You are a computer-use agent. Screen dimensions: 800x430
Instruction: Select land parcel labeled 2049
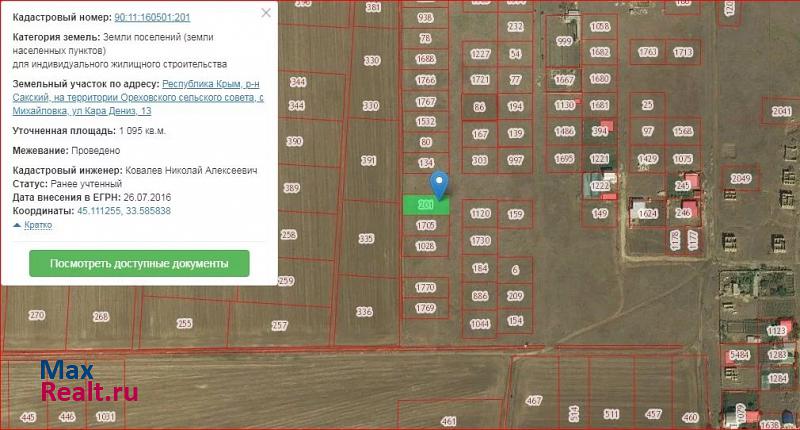(x=741, y=179)
